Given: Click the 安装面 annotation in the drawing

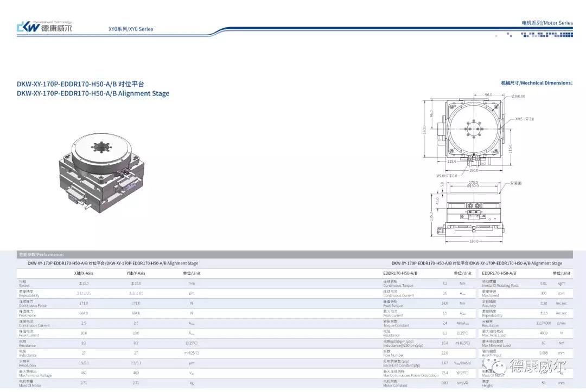Looking at the screenshot, I should 516,183.
